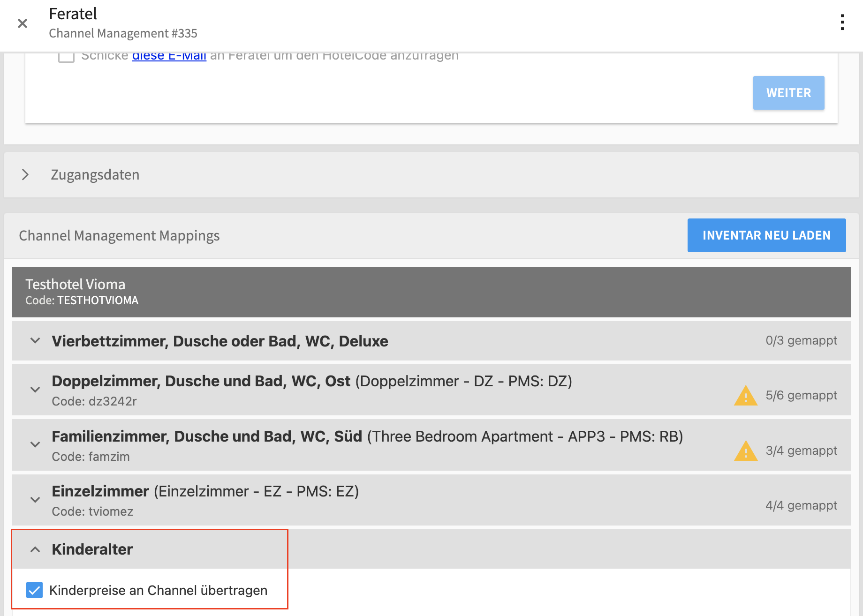Viewport: 863px width, 616px height.
Task: Uncheck Kinderpreise an Channel übertragen
Action: [34, 590]
